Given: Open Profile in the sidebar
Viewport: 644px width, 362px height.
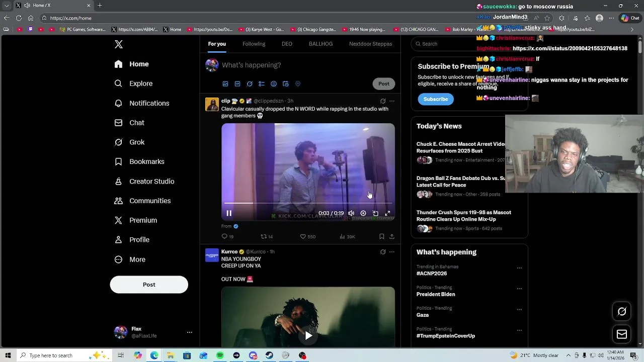Looking at the screenshot, I should (x=131, y=240).
